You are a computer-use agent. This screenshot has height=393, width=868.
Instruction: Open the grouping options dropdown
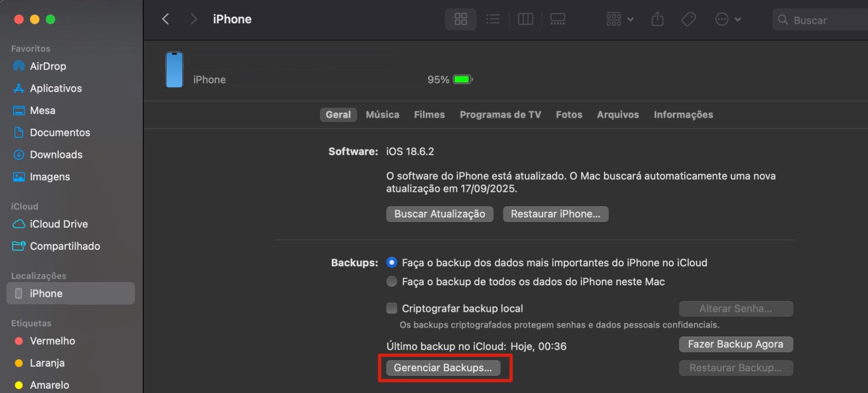coord(619,19)
